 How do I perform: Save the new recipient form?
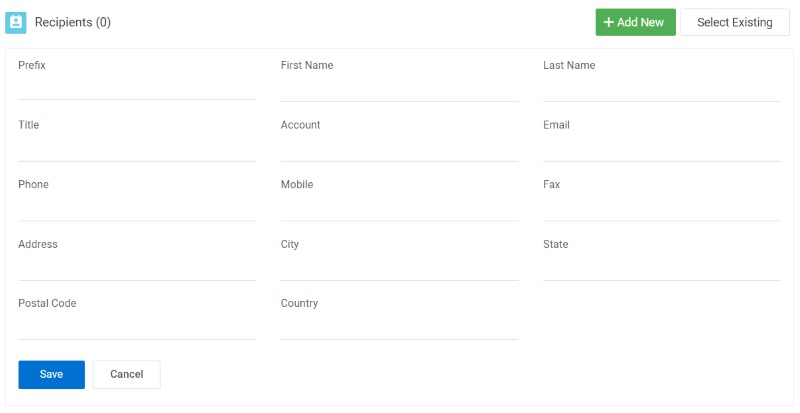(52, 374)
